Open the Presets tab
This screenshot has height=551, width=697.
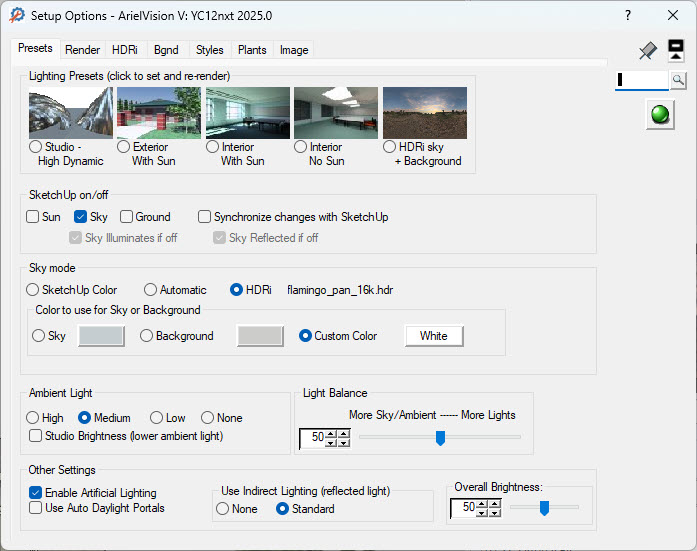(x=35, y=48)
